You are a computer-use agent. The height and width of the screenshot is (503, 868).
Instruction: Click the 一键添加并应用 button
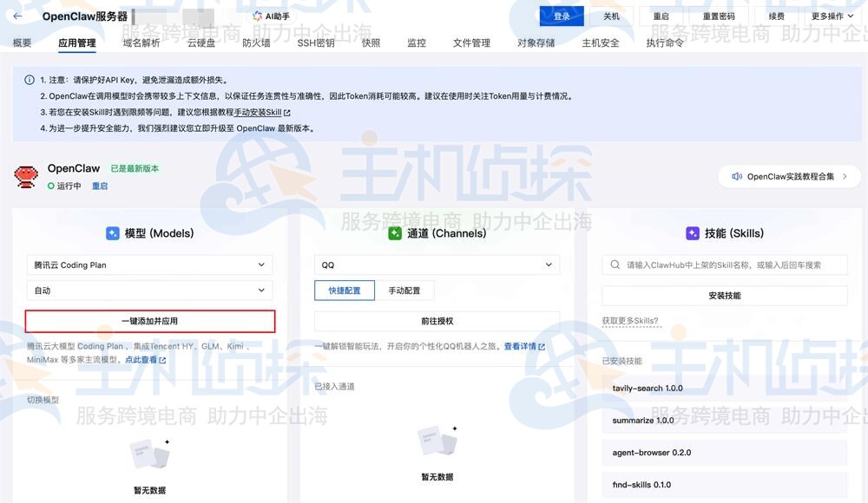(152, 321)
